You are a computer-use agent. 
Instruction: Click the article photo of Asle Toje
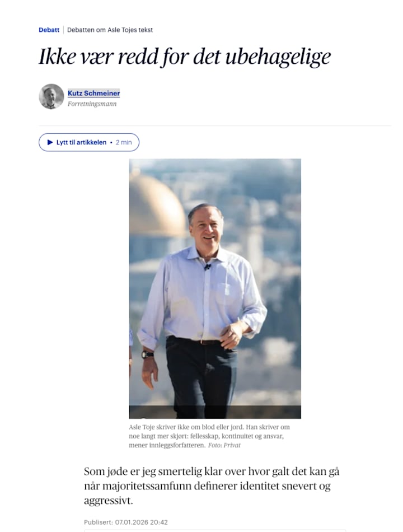pos(214,286)
